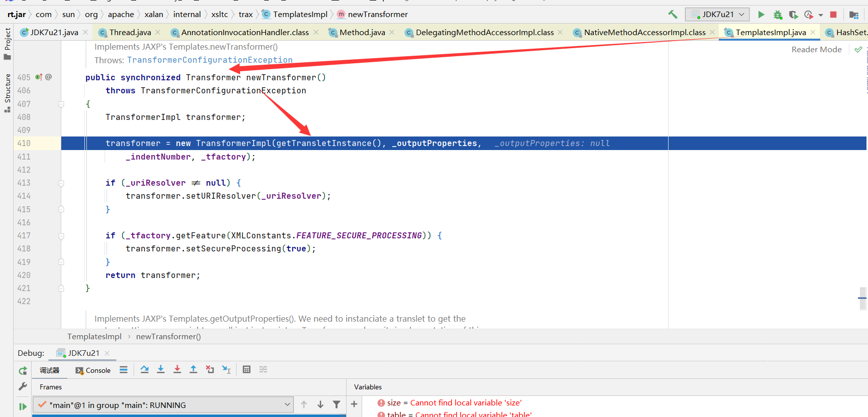
Task: Click xsltc in navigation breadcrumb
Action: point(220,15)
